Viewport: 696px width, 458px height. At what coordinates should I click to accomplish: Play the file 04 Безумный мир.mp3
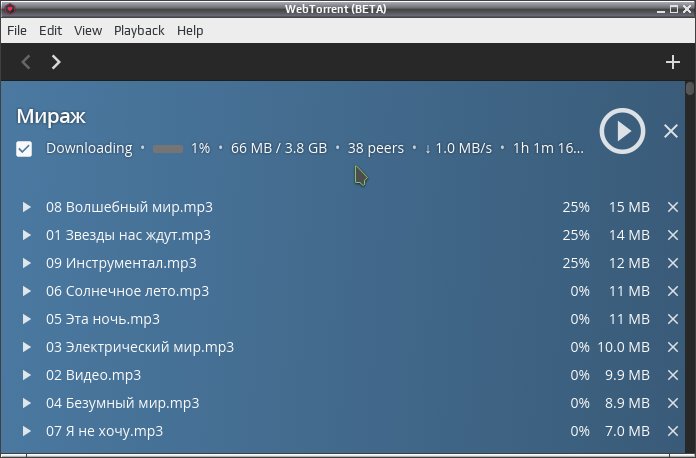point(27,403)
